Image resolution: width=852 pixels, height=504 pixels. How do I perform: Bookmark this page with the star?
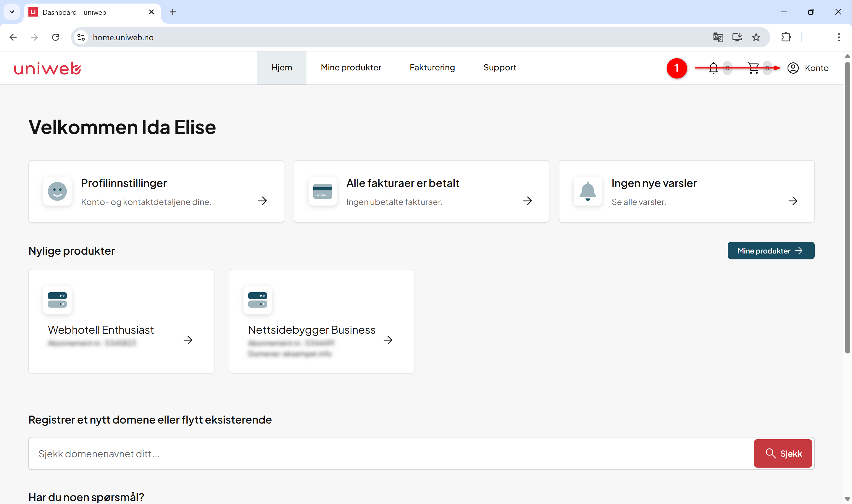click(x=756, y=37)
